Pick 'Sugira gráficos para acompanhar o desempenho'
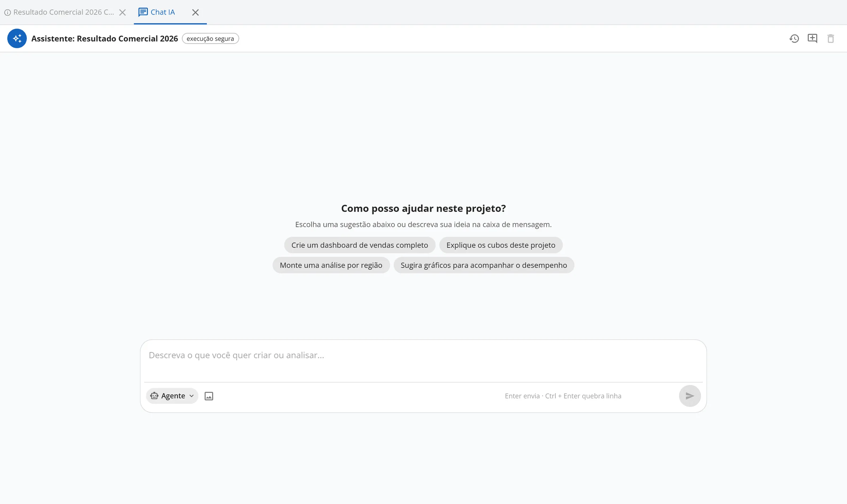Viewport: 847px width, 504px height. (484, 265)
